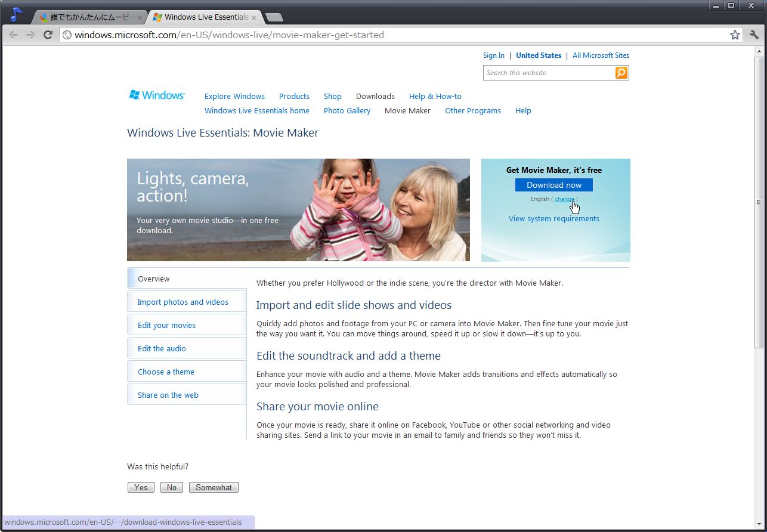Click the Lights, camera, action banner image
767x532 pixels.
coord(298,210)
